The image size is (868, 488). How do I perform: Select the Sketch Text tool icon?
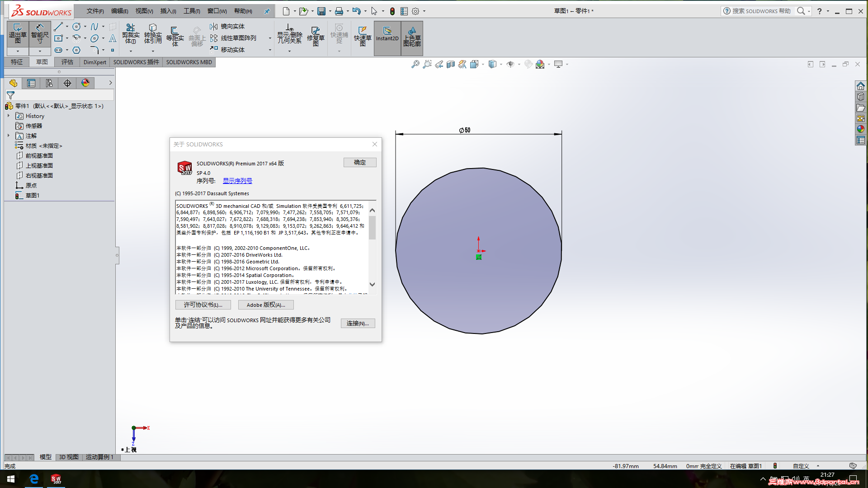pos(113,38)
